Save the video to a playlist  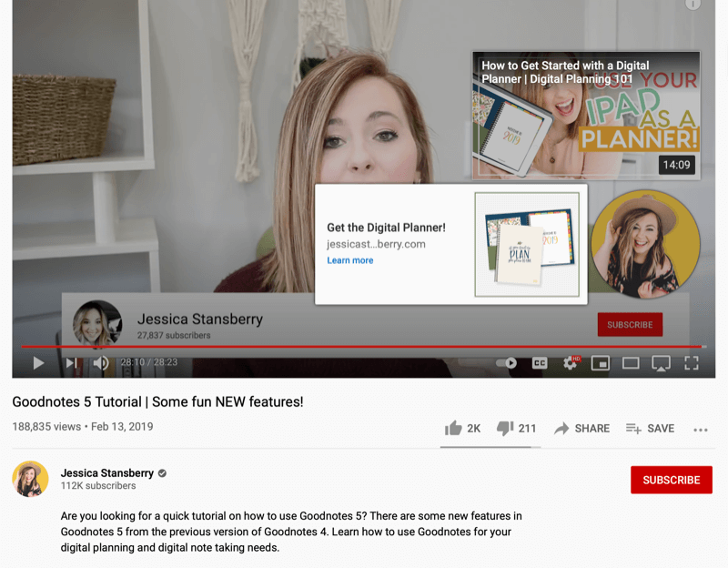tap(650, 428)
